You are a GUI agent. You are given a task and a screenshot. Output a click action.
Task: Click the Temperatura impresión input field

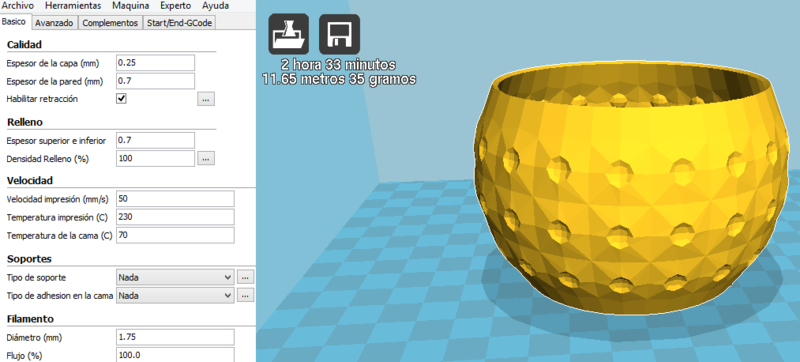click(175, 217)
